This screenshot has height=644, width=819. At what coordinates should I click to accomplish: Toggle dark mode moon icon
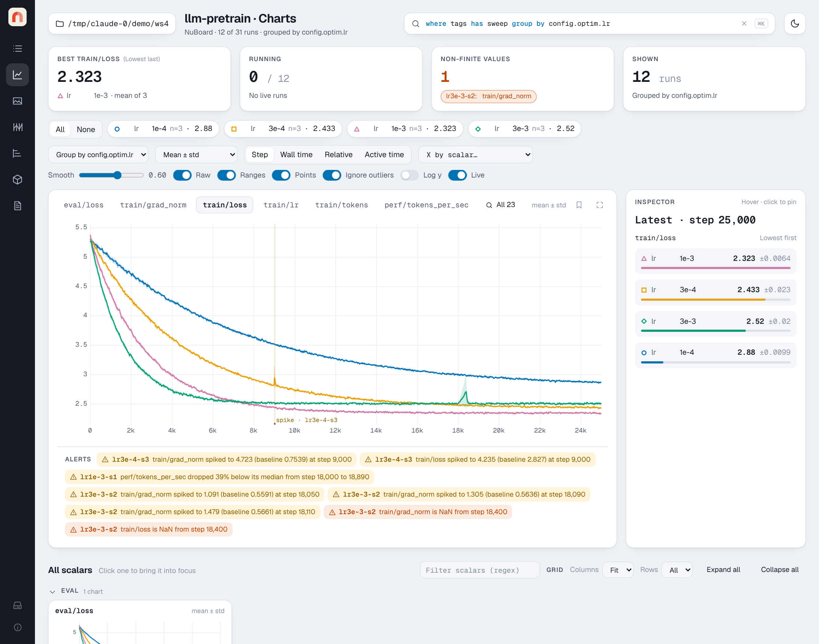(795, 23)
